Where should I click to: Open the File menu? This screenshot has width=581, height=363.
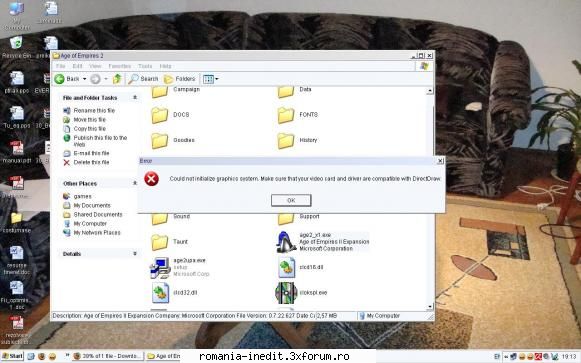click(x=60, y=66)
